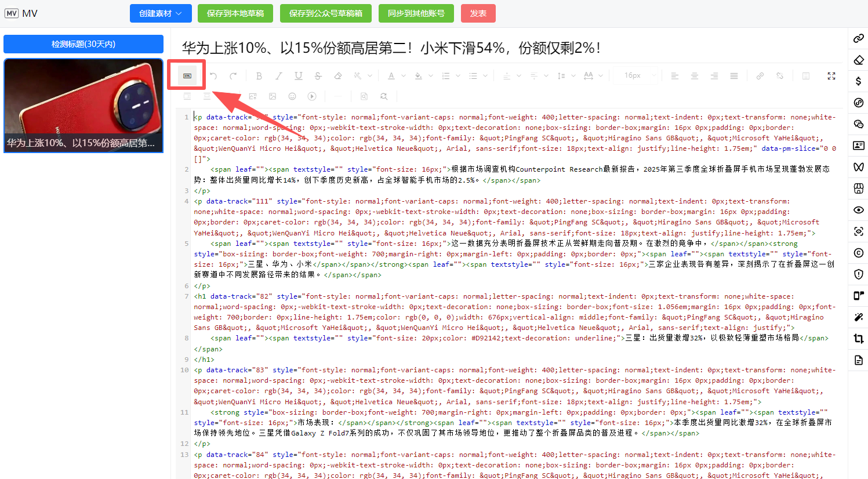Click the ID card icon in sidebar
This screenshot has width=868, height=479.
[x=859, y=146]
